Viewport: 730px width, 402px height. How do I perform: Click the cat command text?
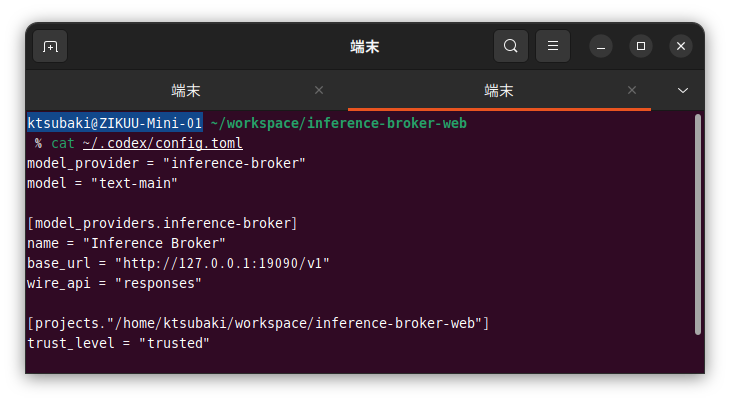pyautogui.click(x=63, y=143)
